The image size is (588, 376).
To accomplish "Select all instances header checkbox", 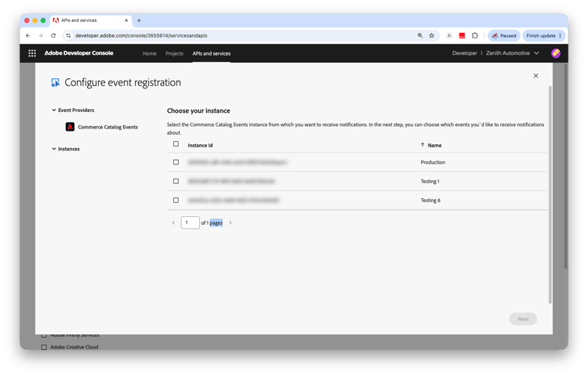I will tap(176, 144).
